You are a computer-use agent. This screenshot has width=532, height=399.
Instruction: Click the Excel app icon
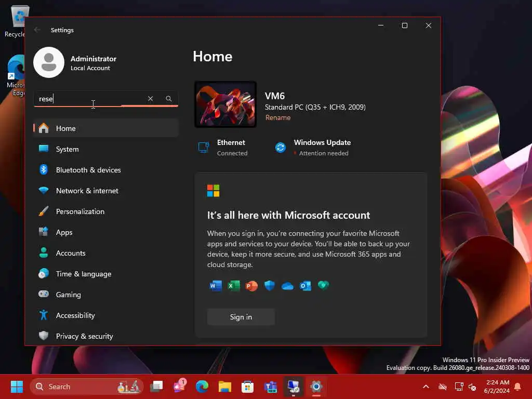pos(233,286)
